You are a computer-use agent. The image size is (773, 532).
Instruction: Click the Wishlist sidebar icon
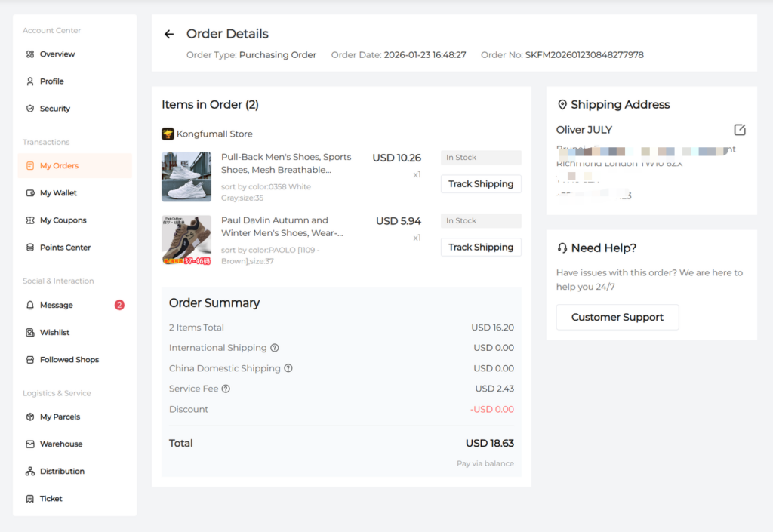point(30,333)
